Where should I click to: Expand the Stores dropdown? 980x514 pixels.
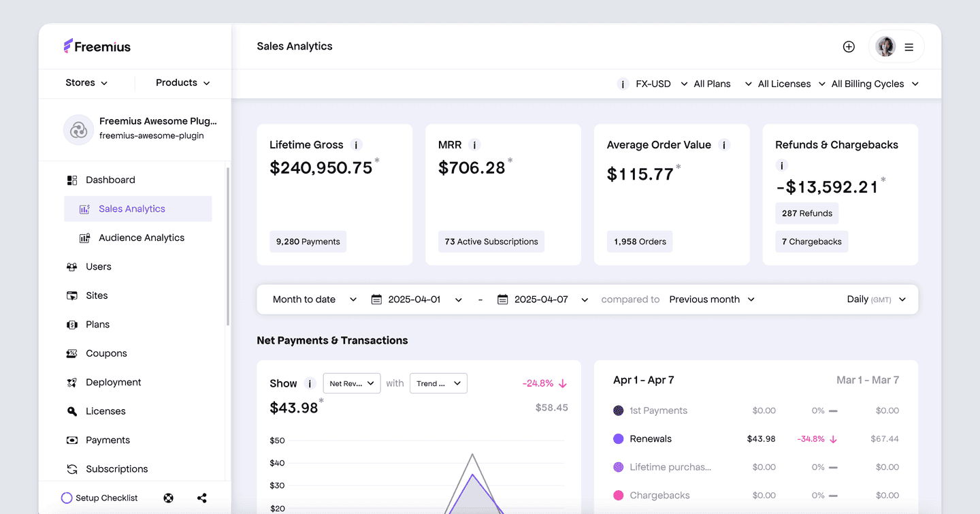point(86,83)
